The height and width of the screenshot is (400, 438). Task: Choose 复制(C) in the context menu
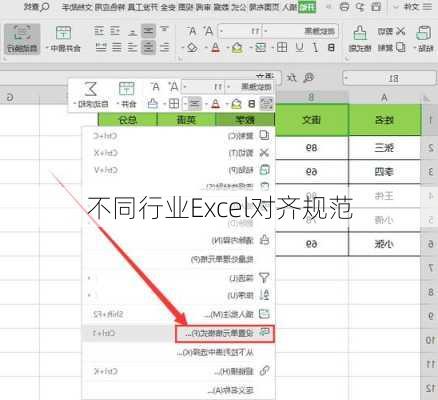tap(179, 136)
